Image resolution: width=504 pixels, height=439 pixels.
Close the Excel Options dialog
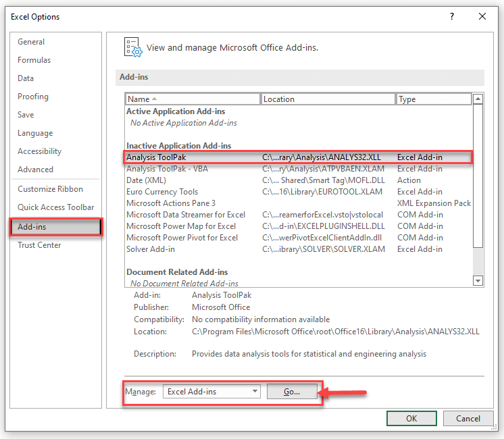pyautogui.click(x=482, y=16)
